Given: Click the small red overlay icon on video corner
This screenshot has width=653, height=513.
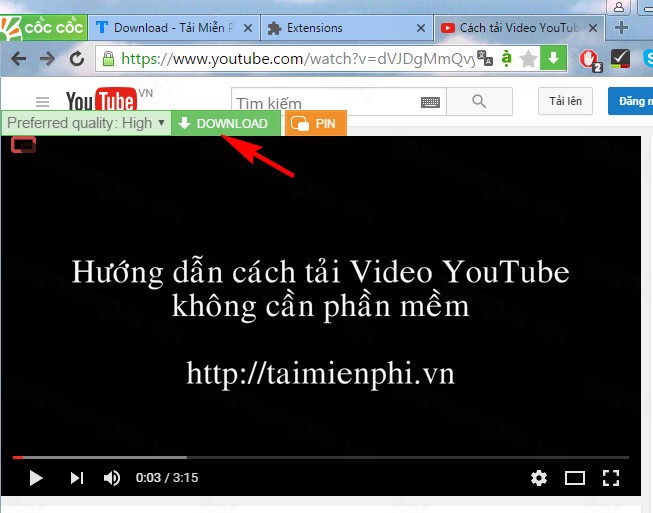Looking at the screenshot, I should click(23, 144).
